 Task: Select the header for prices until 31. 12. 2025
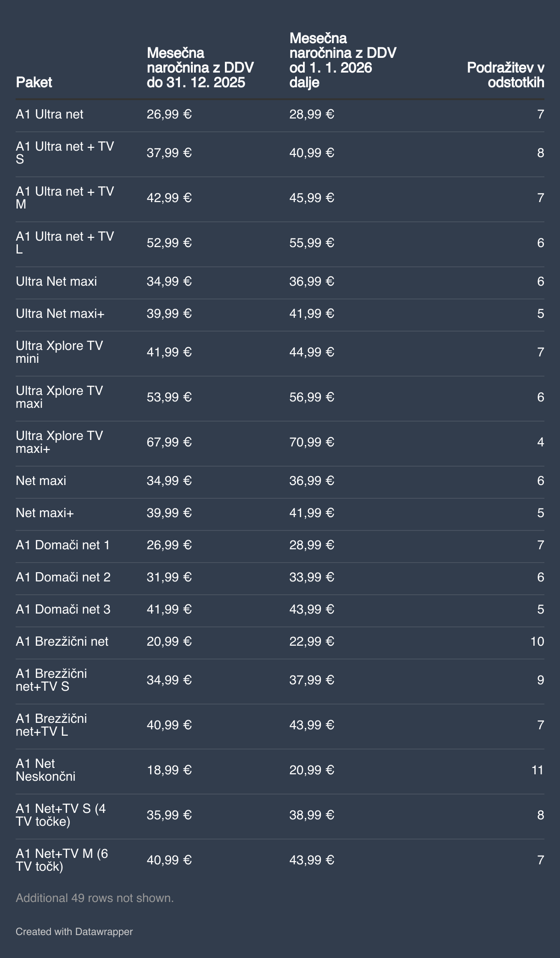[200, 68]
